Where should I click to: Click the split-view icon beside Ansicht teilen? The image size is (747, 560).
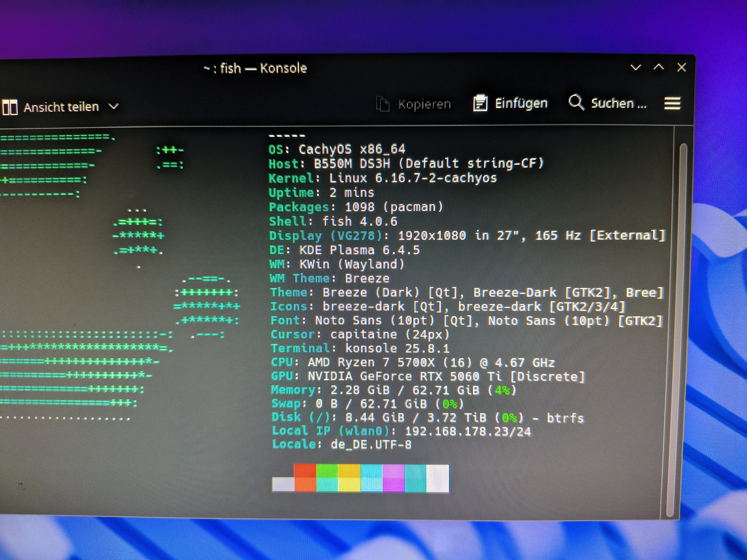(x=10, y=108)
